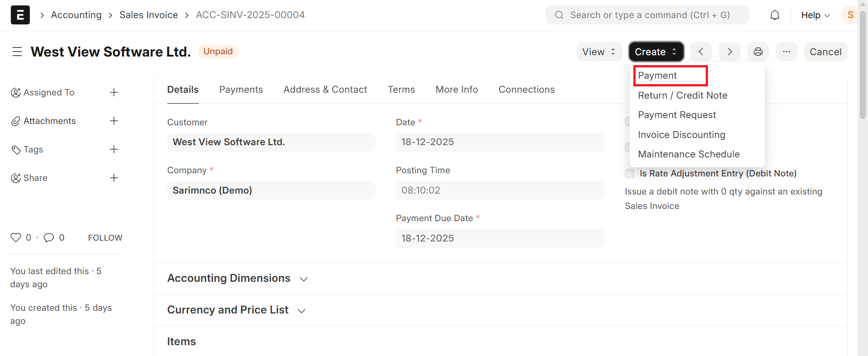Open the ellipsis menu for more actions

(x=787, y=51)
